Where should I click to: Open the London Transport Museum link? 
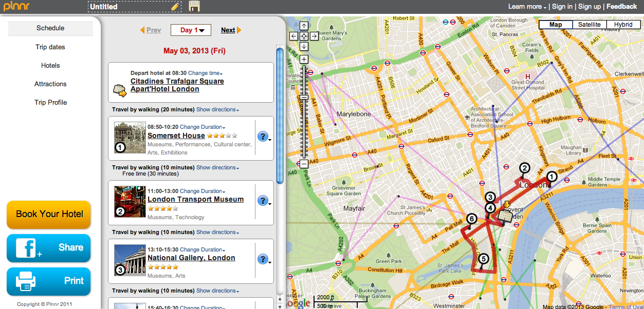(x=196, y=199)
